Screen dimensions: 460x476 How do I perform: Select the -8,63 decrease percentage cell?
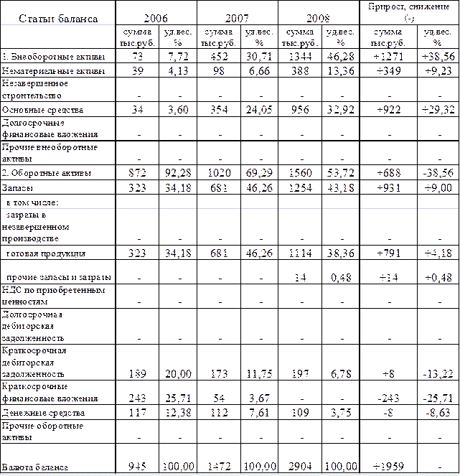438,412
